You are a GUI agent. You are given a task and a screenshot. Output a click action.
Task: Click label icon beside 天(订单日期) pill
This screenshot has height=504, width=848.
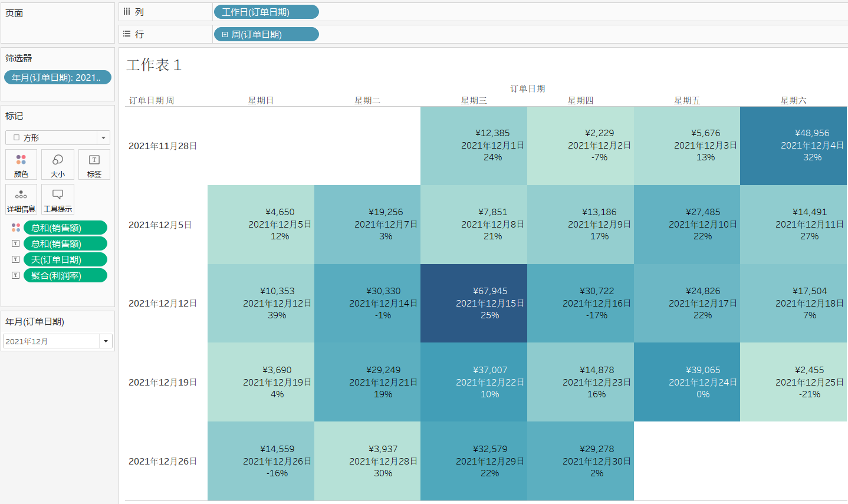pyautogui.click(x=16, y=259)
